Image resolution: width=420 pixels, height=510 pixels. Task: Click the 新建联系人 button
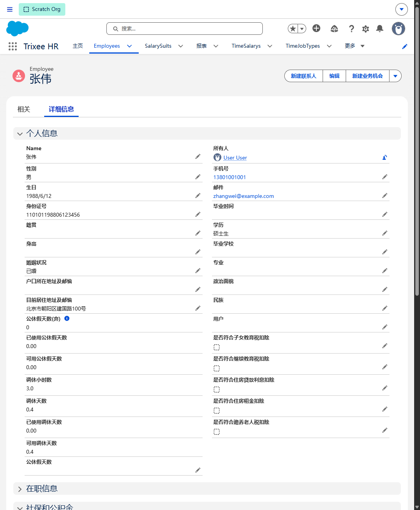[303, 76]
